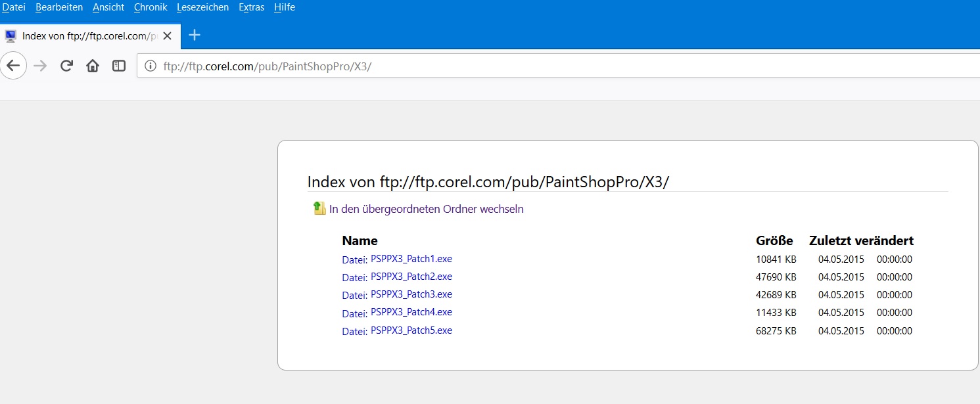
Task: Download PSPPX3_Patch1.exe
Action: point(411,259)
